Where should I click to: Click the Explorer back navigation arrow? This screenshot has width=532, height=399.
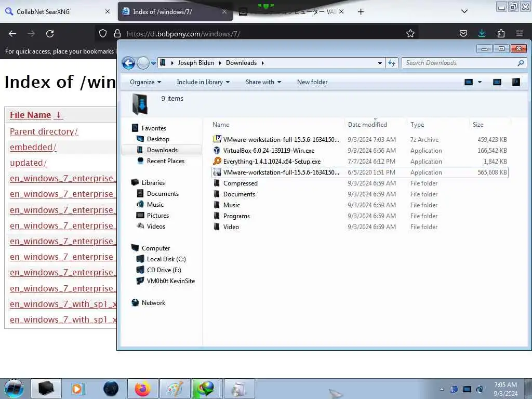point(128,63)
